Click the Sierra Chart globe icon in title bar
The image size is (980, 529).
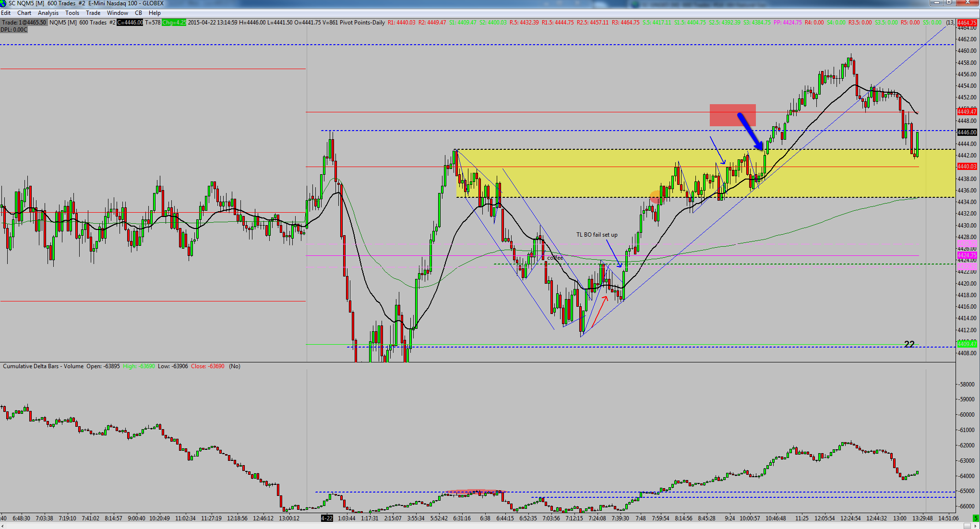(x=4, y=3)
